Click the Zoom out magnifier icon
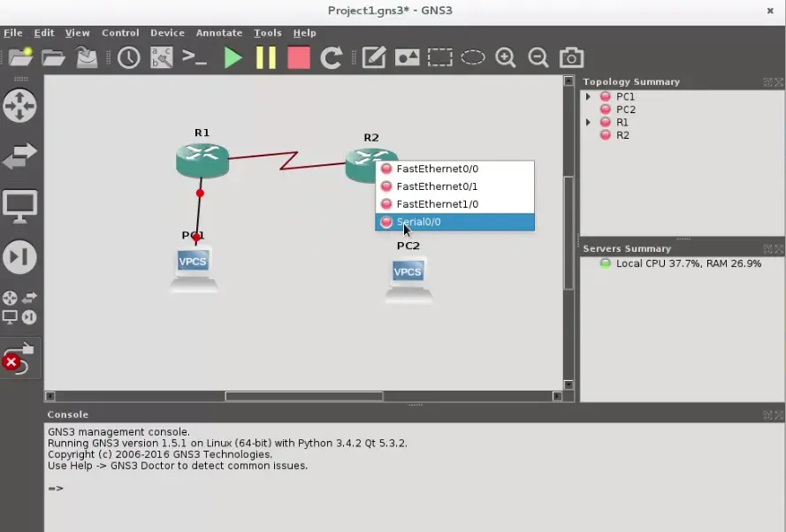 click(x=538, y=57)
